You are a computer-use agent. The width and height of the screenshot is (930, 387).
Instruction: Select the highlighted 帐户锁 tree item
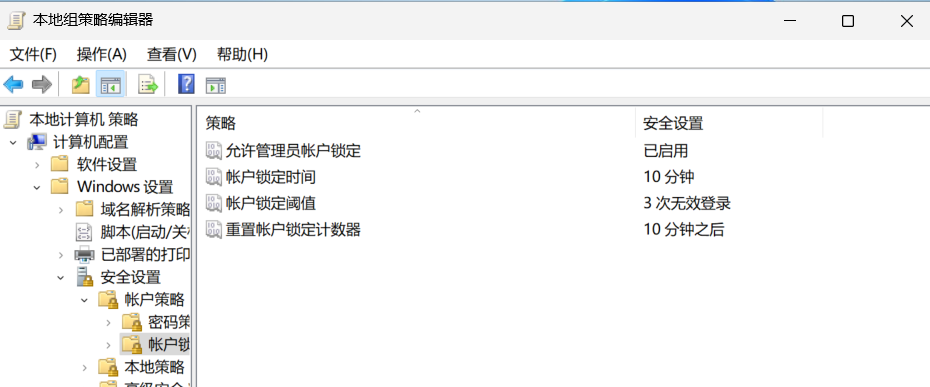tap(168, 344)
